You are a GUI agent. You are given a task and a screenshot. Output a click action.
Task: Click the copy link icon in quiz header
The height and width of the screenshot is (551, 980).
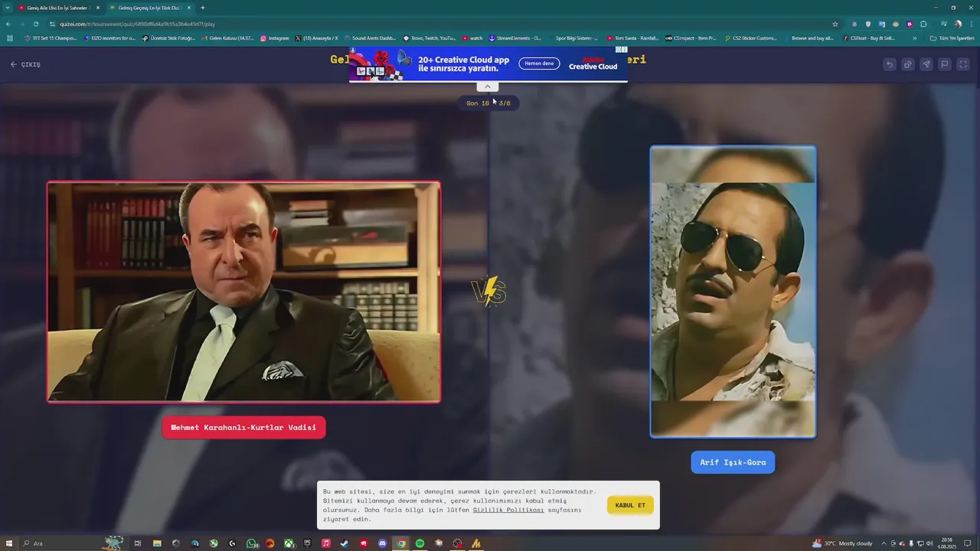coord(907,64)
